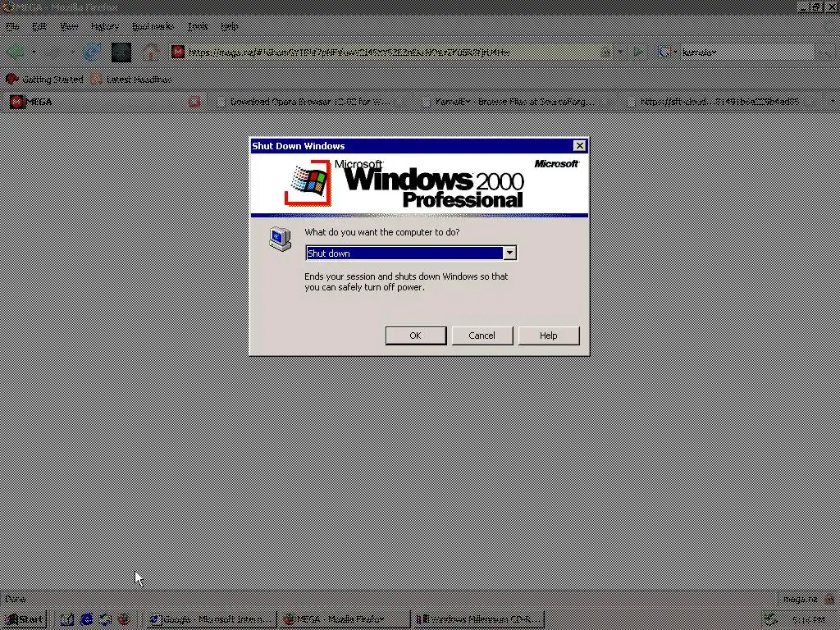Click the Show Desktop quick launch icon
Screen dimensions: 840x630
[67, 619]
